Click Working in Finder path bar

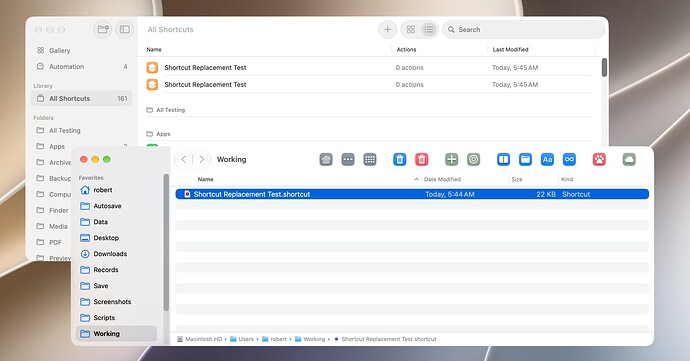pos(310,339)
